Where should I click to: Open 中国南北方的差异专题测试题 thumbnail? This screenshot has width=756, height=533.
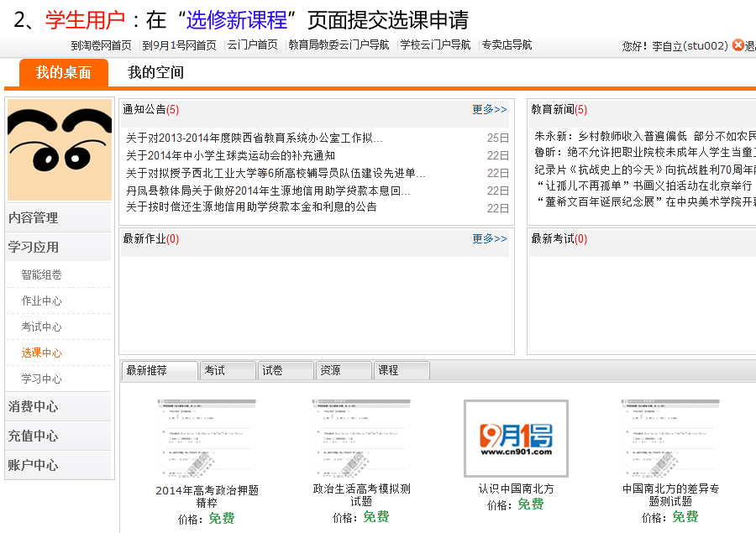pos(670,438)
